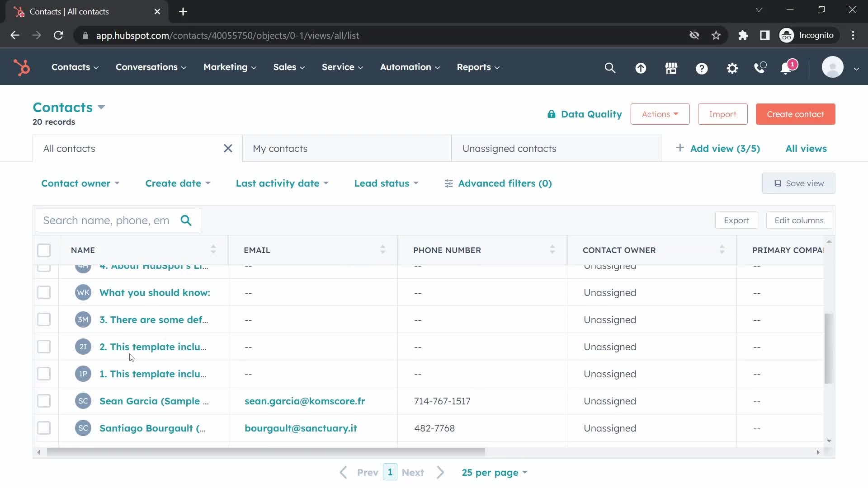Change the 25 per page setting
The width and height of the screenshot is (868, 488).
click(x=495, y=473)
